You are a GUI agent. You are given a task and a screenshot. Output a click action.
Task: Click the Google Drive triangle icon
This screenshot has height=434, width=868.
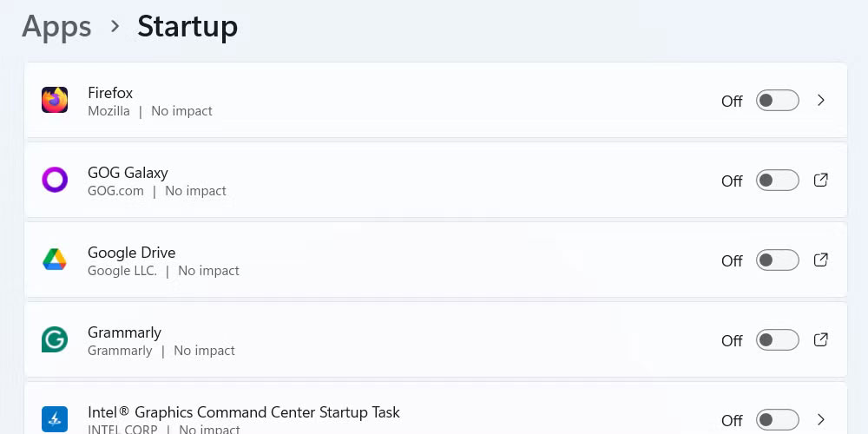(55, 260)
